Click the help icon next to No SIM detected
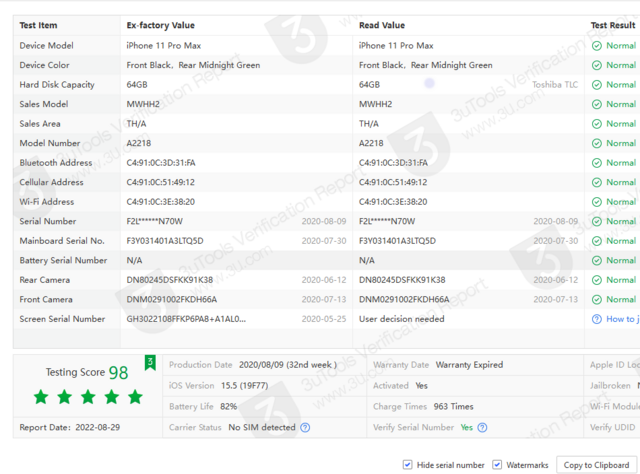 point(305,427)
